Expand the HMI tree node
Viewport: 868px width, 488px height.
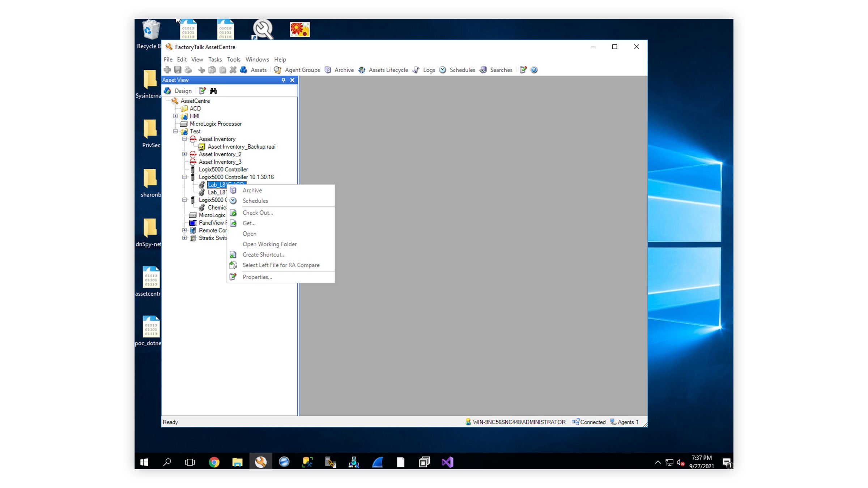click(175, 116)
